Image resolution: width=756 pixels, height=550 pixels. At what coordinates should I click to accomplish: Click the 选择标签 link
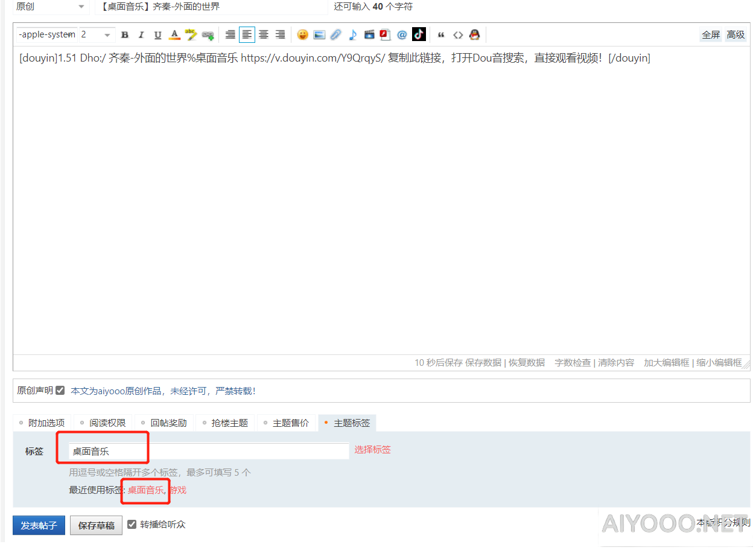pos(372,450)
